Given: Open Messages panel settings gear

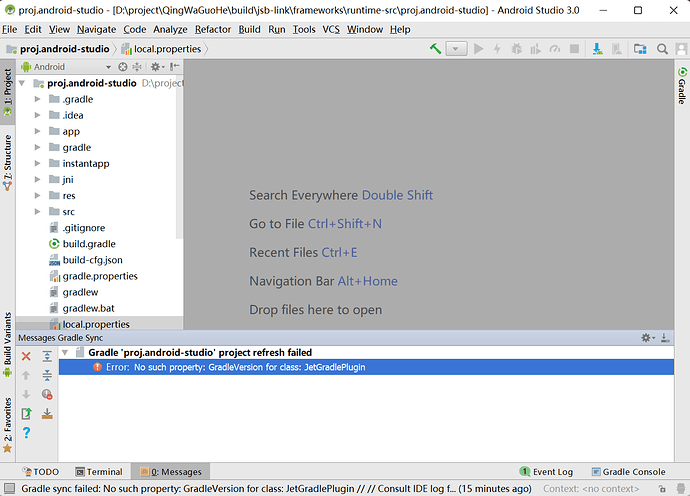Looking at the screenshot, I should [x=647, y=338].
